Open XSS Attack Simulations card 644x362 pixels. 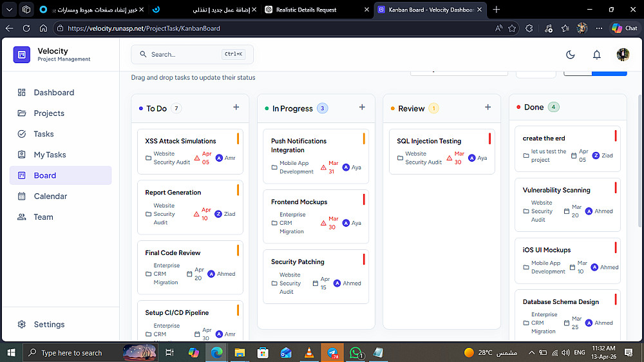pos(190,151)
